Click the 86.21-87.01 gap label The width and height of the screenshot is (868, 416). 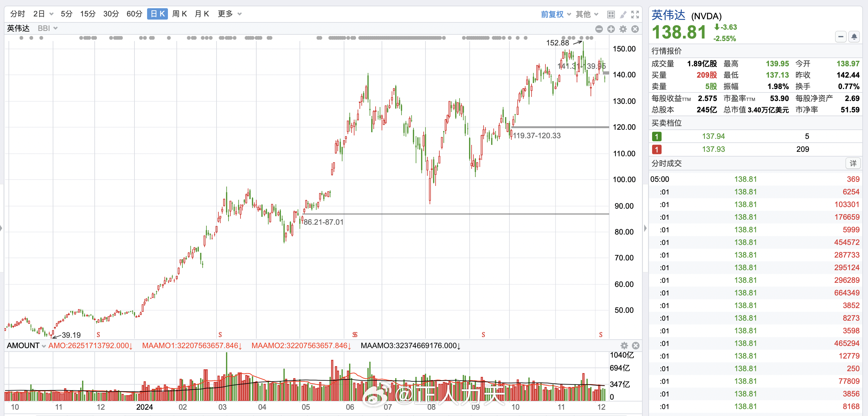tap(323, 222)
